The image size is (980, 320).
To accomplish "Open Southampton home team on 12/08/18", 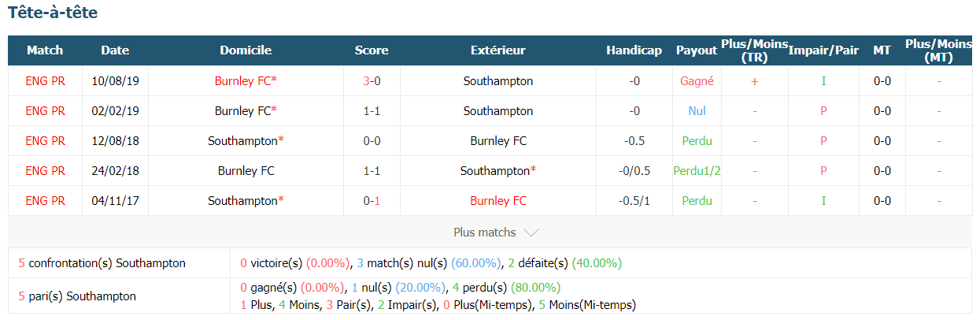I will pyautogui.click(x=242, y=141).
